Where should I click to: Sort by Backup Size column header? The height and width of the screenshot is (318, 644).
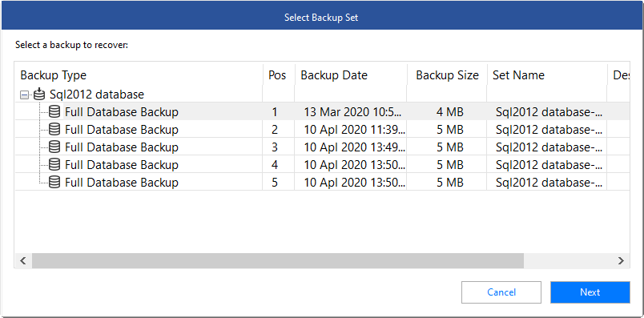tap(447, 75)
